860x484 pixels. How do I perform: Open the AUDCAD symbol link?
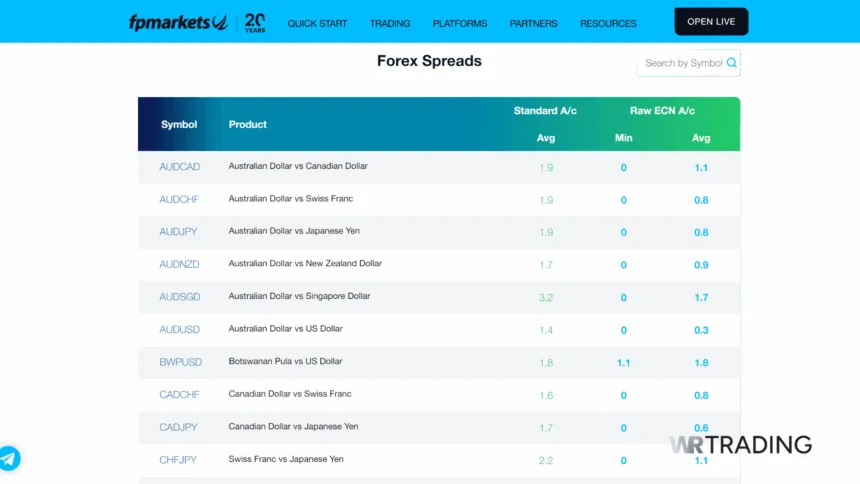pos(179,167)
